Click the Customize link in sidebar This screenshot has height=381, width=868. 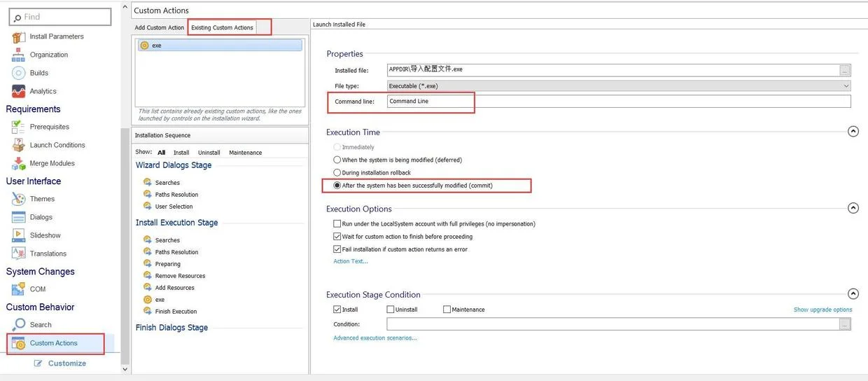(60, 363)
